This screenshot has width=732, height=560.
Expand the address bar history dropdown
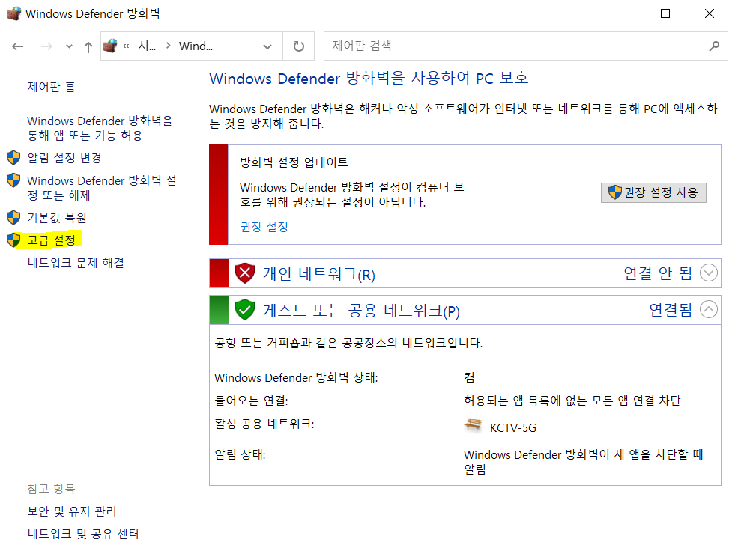267,46
